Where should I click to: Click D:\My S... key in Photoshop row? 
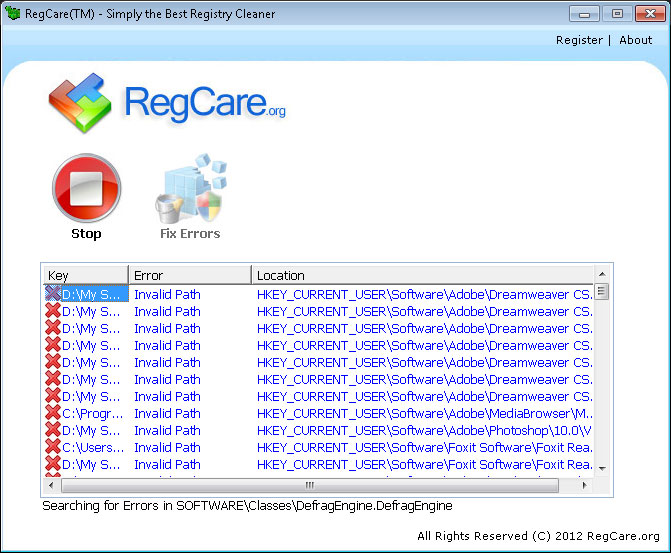91,431
